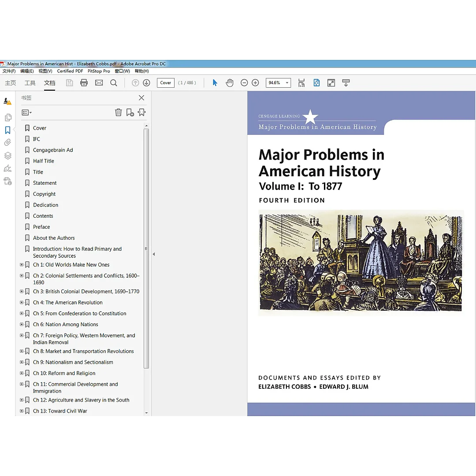Viewport: 476px width, 476px height.
Task: Open the 窗口(W) menu
Action: coord(123,71)
